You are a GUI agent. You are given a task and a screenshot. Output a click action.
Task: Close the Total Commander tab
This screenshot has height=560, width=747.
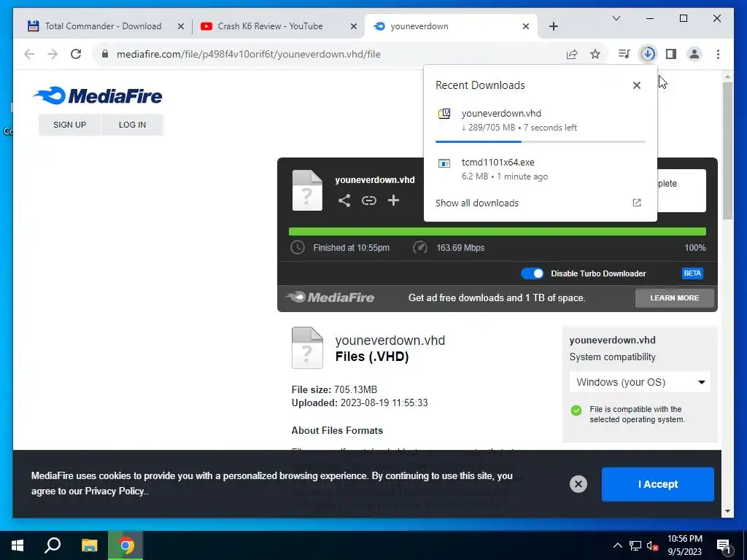tap(181, 26)
